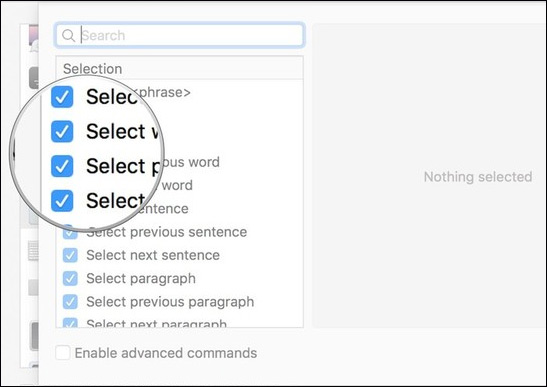Image resolution: width=547 pixels, height=387 pixels.
Task: Toggle the magnified "Select p" checkbox
Action: point(62,166)
